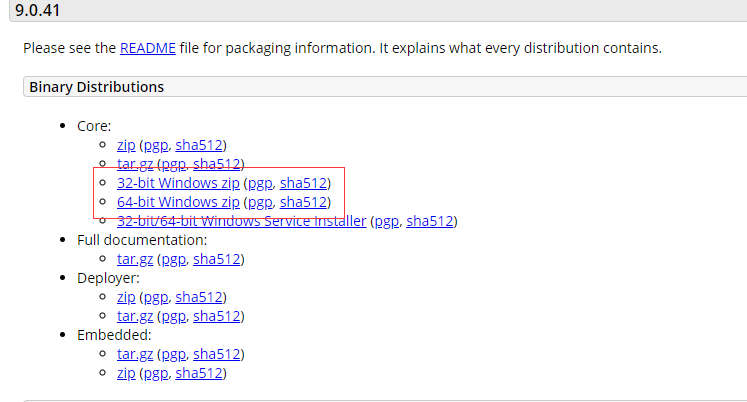Download the Deployer tar.gz file
This screenshot has width=747, height=402.
135,316
